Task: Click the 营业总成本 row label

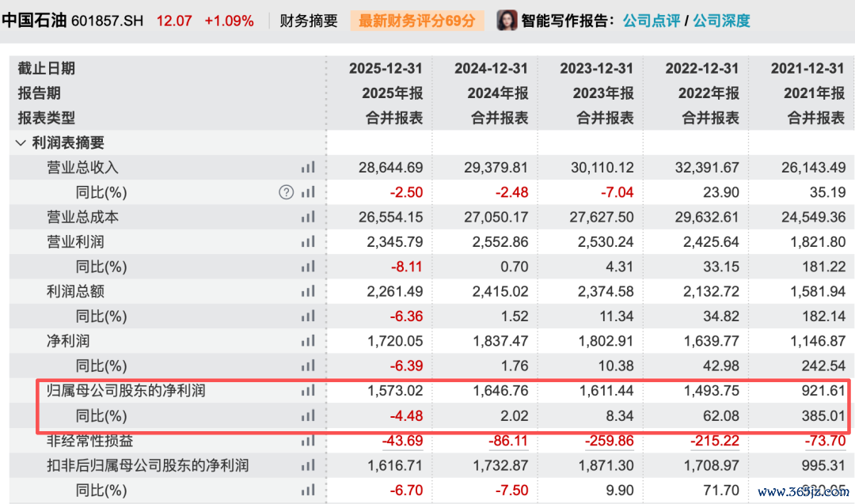Action: pos(82,217)
